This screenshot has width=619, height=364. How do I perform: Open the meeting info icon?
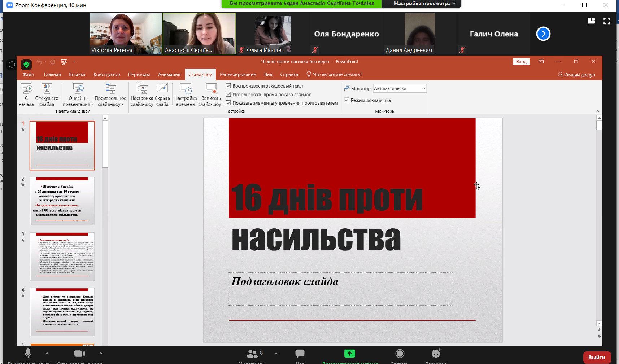tap(12, 65)
